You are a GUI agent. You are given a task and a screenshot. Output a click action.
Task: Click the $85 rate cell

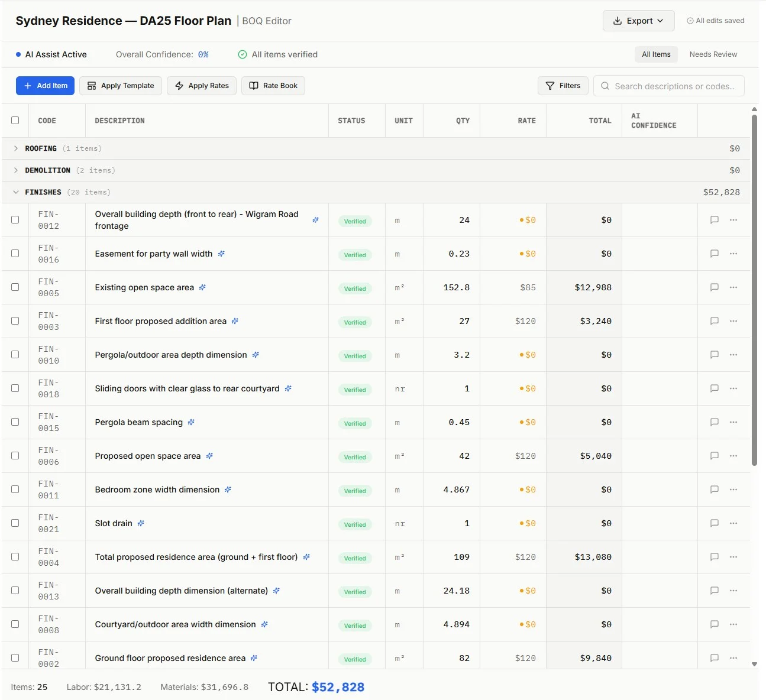[x=528, y=287]
